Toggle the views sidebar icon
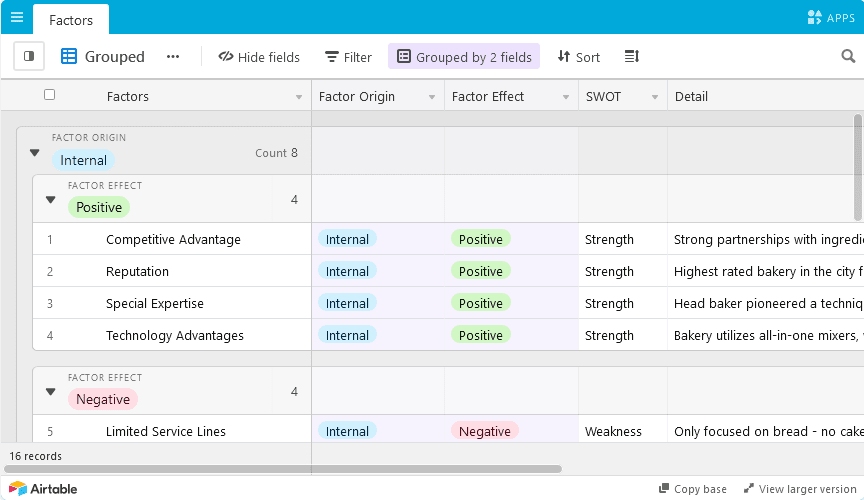The width and height of the screenshot is (864, 500). pyautogui.click(x=29, y=56)
